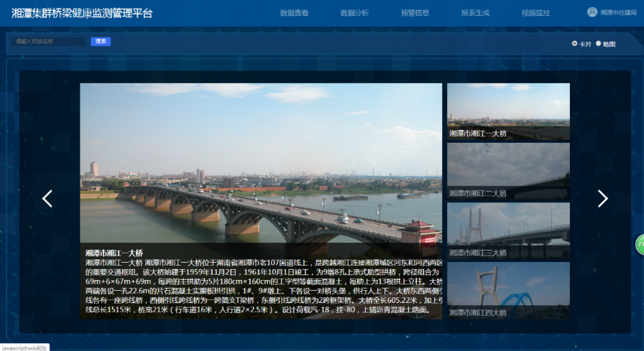Advance to next bridge slide arrow

tap(602, 199)
